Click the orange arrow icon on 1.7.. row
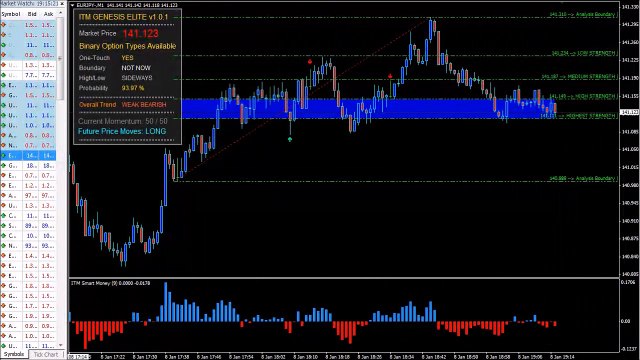640x360 pixels. point(4,306)
